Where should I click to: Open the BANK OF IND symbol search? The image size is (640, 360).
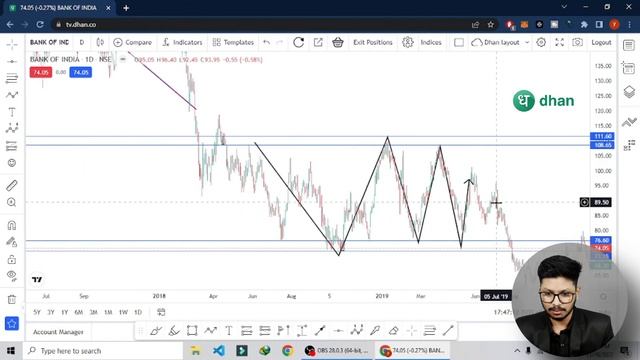pyautogui.click(x=49, y=42)
